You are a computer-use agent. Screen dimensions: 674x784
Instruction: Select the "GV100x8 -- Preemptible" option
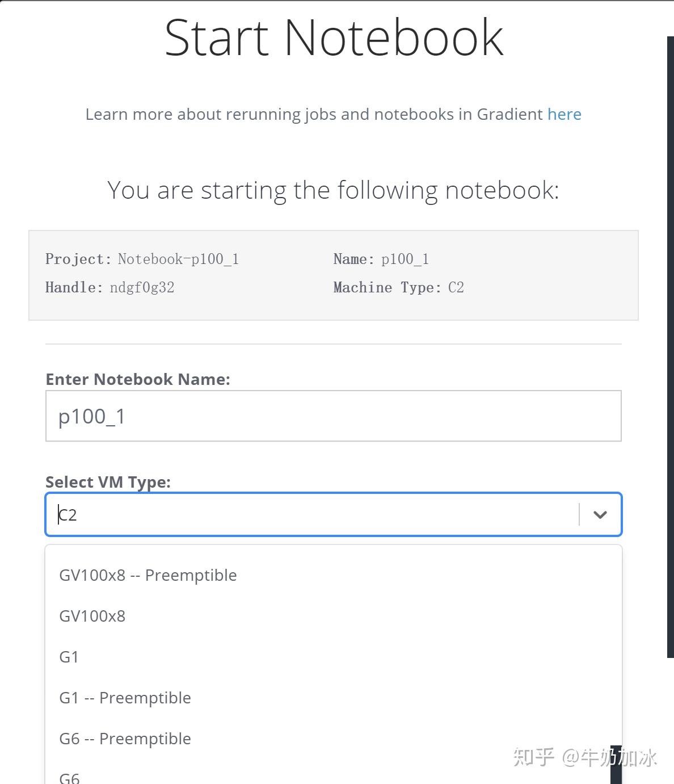click(x=148, y=575)
